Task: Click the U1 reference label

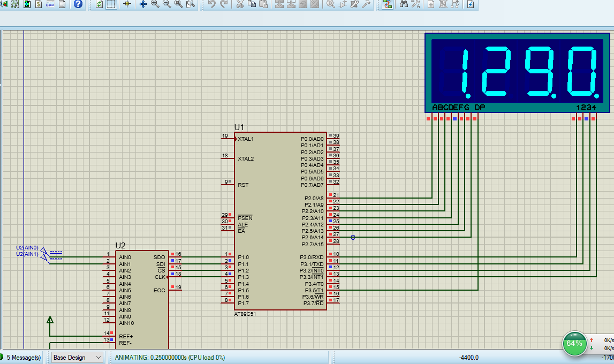Action: click(x=239, y=127)
